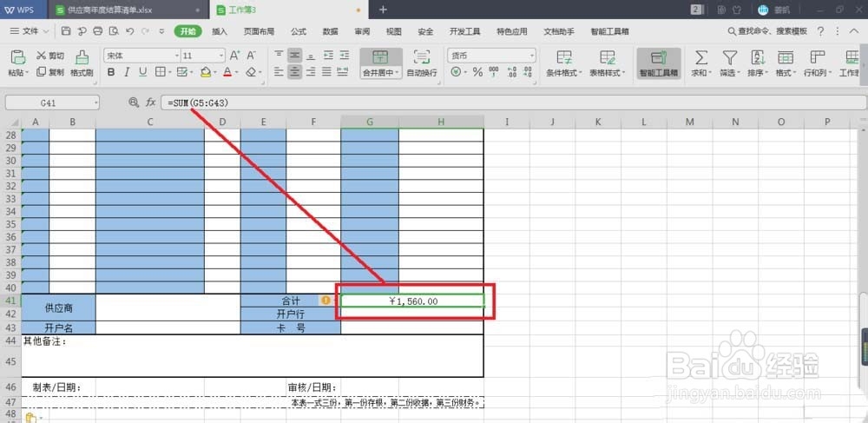The height and width of the screenshot is (423, 868).
Task: Open the 插入 ribbon tab
Action: point(220,31)
